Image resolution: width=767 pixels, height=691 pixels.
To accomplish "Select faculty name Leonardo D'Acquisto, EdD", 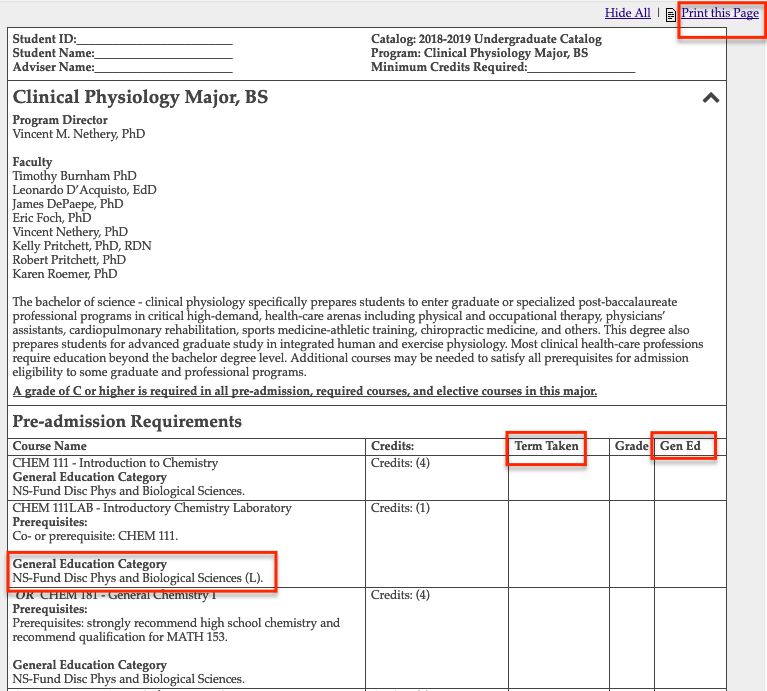I will 85,190.
